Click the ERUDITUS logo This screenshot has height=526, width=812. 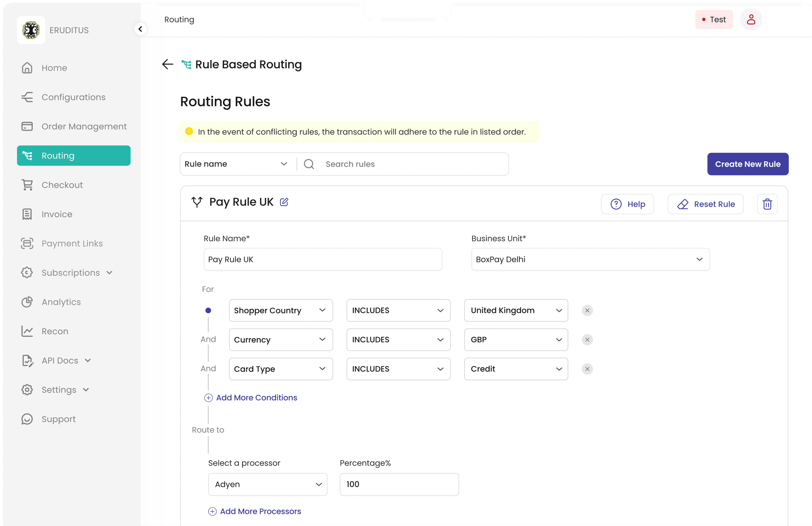(x=31, y=30)
